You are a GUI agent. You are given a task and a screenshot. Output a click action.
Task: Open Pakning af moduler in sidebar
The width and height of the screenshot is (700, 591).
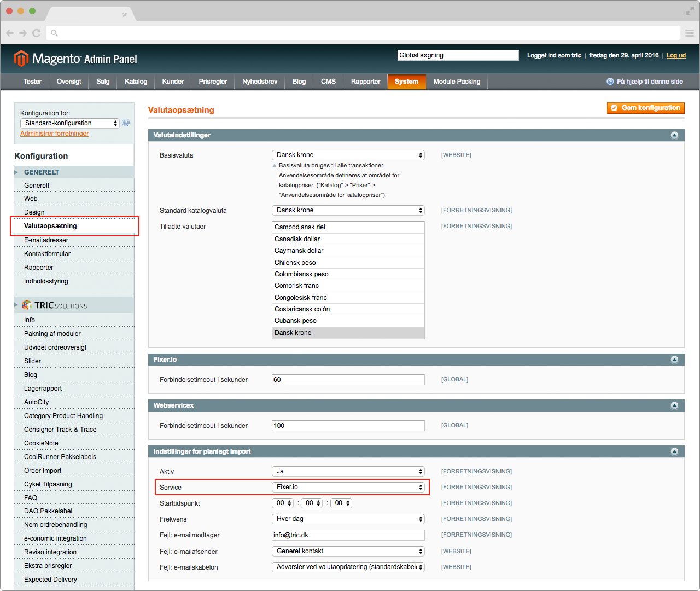tap(52, 334)
